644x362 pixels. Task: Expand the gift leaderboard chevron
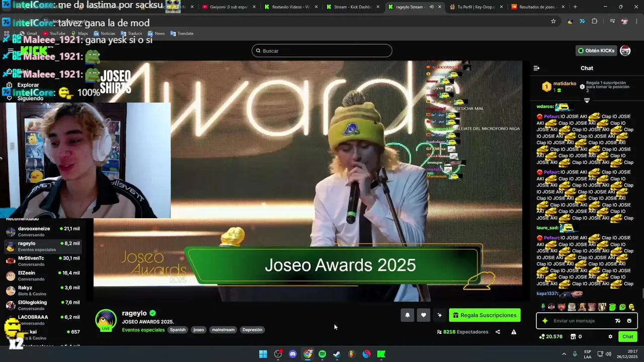click(x=587, y=101)
